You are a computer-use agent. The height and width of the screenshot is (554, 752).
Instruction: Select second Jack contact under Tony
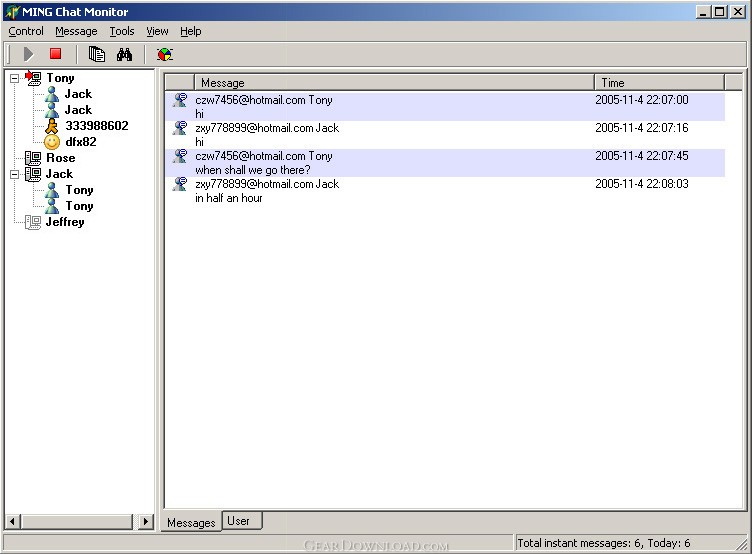[x=78, y=110]
